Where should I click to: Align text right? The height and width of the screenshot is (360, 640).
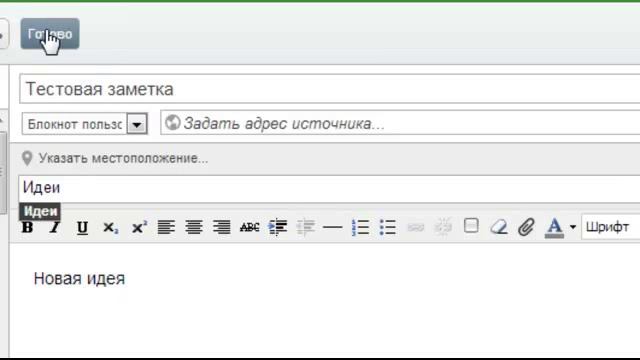222,227
